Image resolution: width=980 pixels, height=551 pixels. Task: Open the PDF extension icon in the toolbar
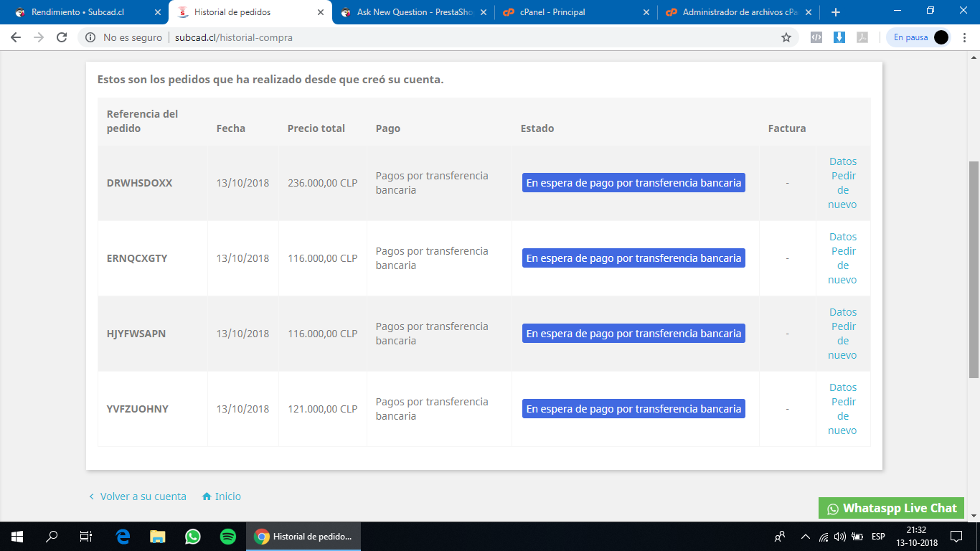pyautogui.click(x=862, y=37)
